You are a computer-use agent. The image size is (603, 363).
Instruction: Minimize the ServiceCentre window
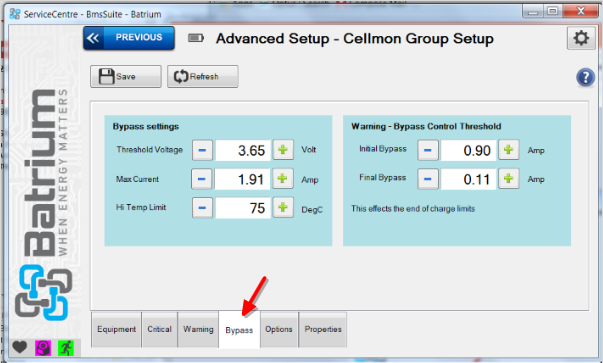click(x=533, y=11)
